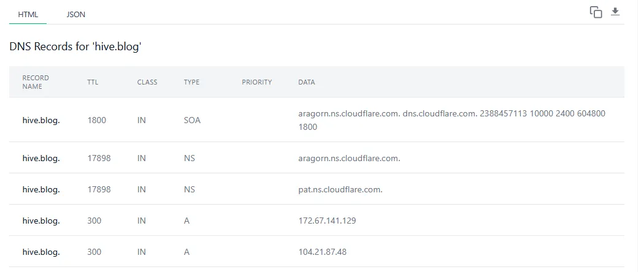The image size is (644, 272).
Task: Click the 17898 TTL of aragorn row
Action: tap(99, 158)
